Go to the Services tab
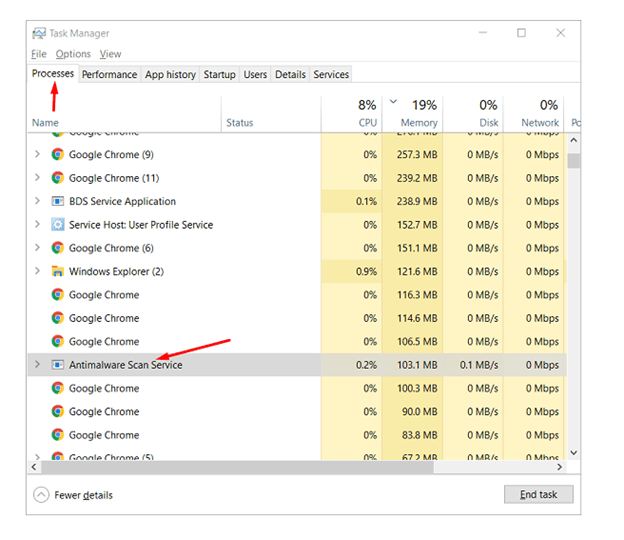The height and width of the screenshot is (540, 624). click(331, 74)
